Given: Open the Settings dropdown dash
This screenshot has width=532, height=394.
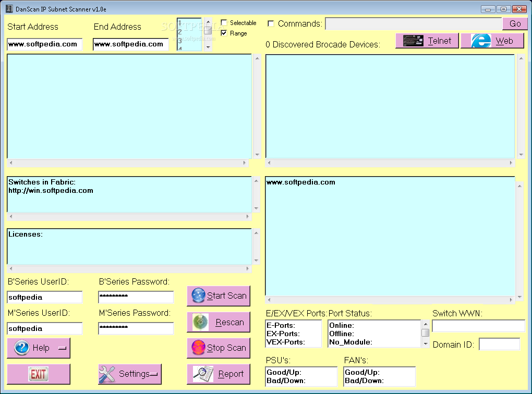Looking at the screenshot, I should (x=154, y=374).
